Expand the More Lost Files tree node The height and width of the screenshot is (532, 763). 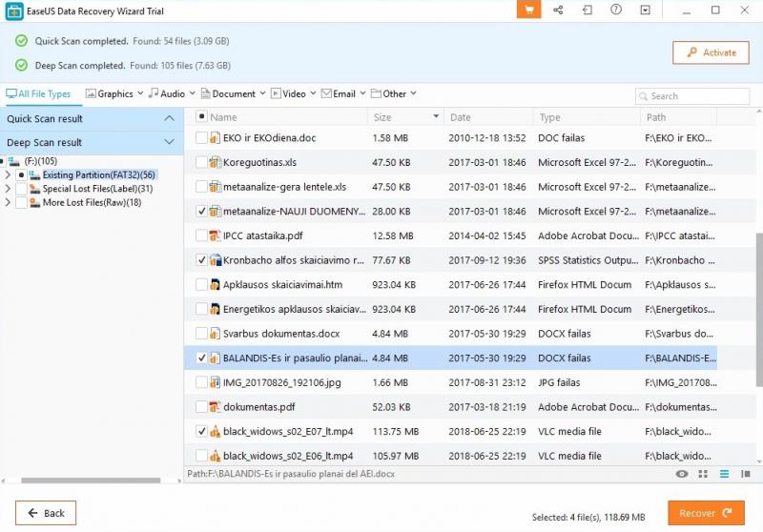click(x=8, y=203)
